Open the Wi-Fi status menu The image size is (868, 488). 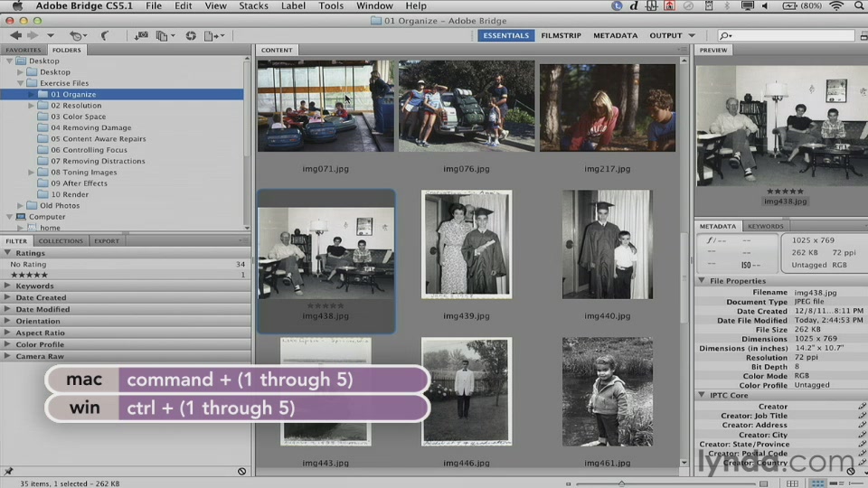coord(836,6)
